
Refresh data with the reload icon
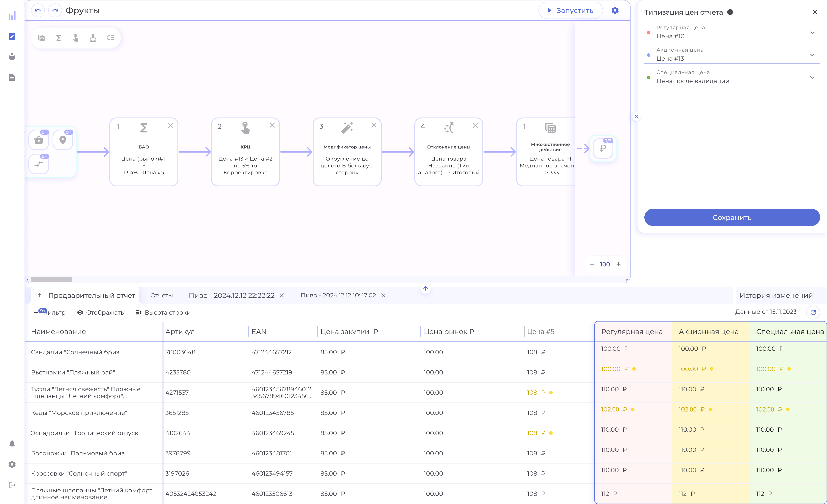click(x=813, y=312)
